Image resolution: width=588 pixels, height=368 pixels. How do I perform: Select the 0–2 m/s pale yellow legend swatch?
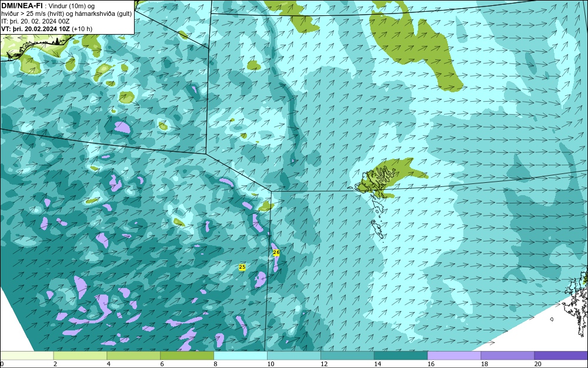click(27, 356)
